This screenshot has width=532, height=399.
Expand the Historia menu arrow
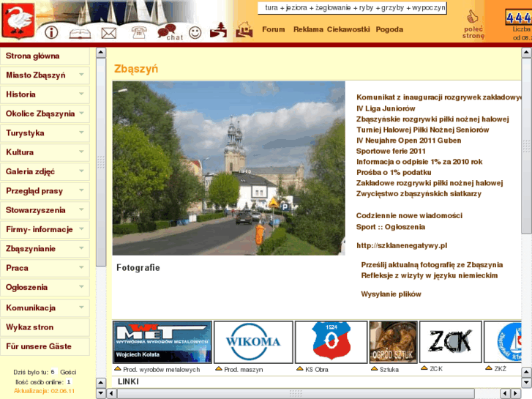pyautogui.click(x=81, y=94)
